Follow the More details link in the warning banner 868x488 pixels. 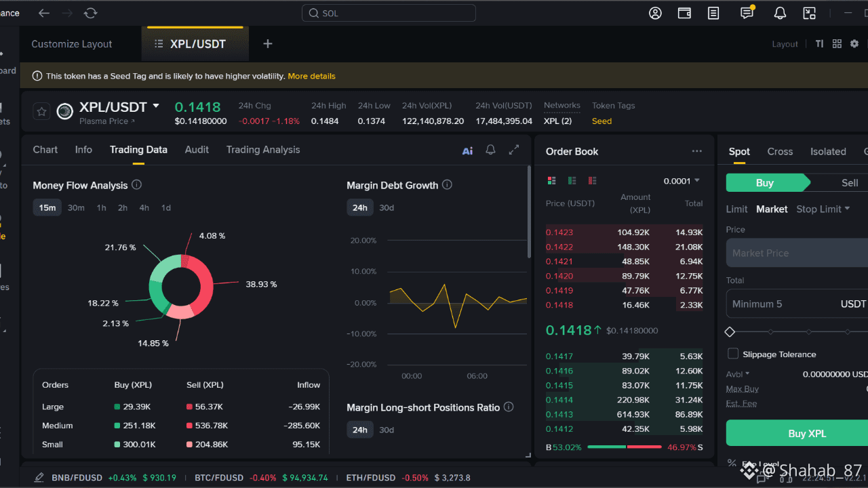click(x=311, y=76)
